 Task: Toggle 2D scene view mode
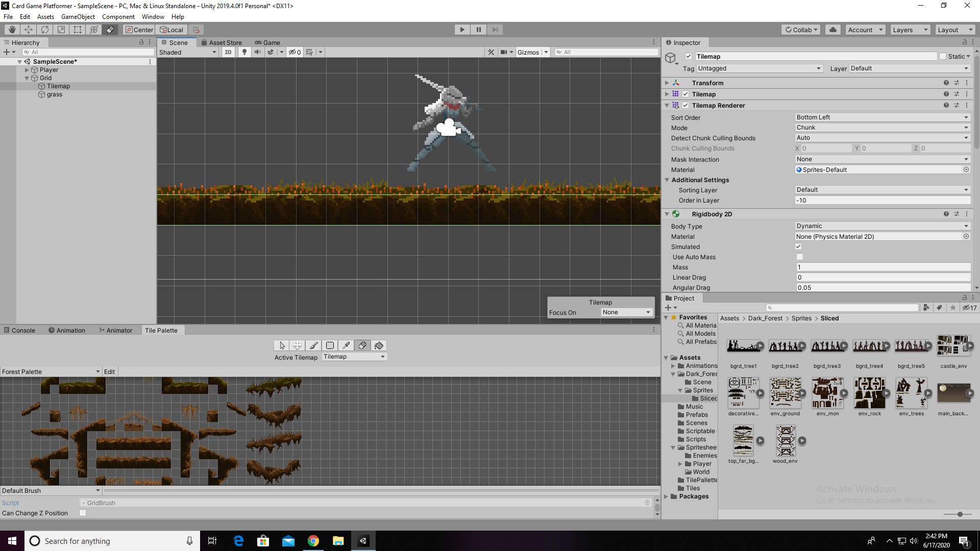coord(228,52)
